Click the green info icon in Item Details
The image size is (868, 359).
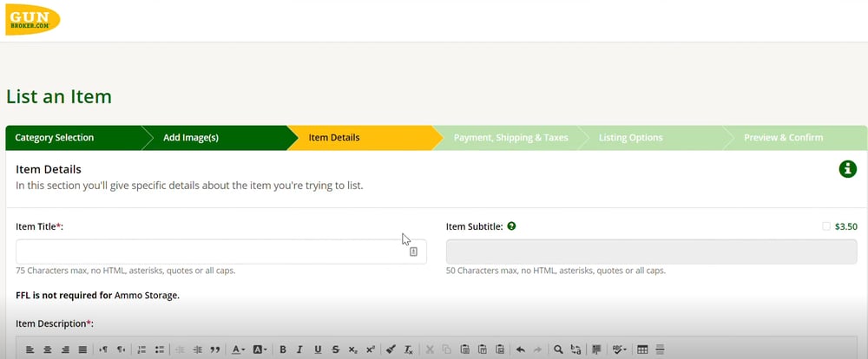[847, 170]
